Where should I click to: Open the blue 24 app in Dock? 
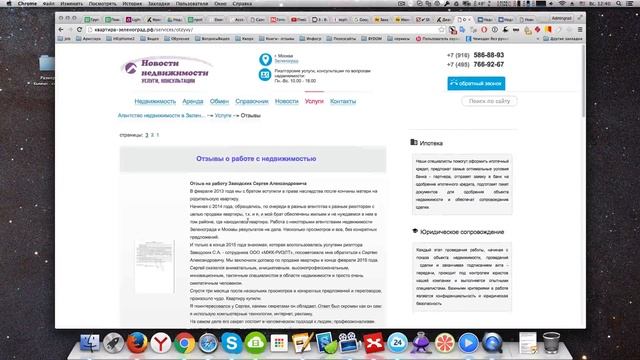[x=397, y=343]
